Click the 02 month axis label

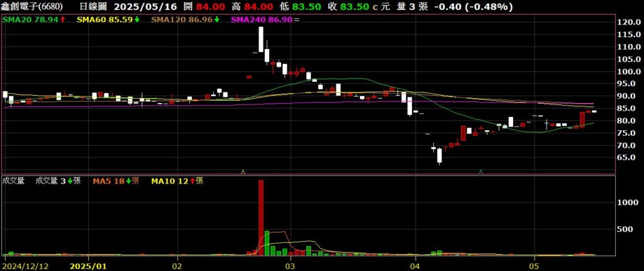[x=177, y=266]
